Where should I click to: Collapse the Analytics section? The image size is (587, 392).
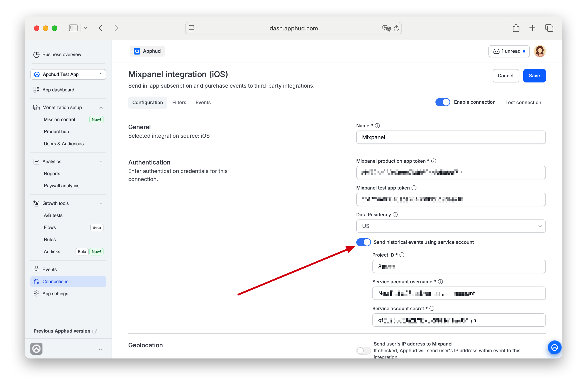coord(101,162)
